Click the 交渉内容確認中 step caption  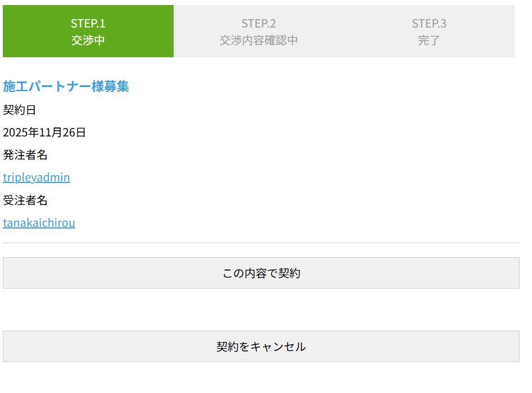(x=258, y=40)
